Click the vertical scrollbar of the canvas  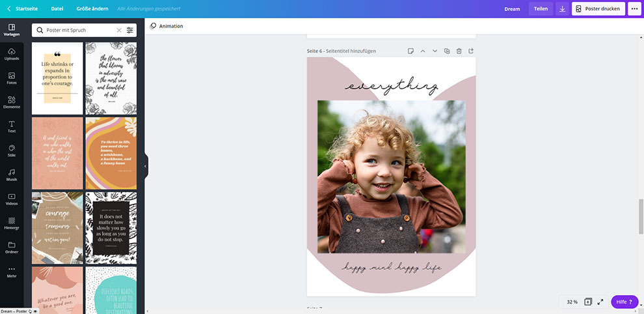click(x=641, y=216)
